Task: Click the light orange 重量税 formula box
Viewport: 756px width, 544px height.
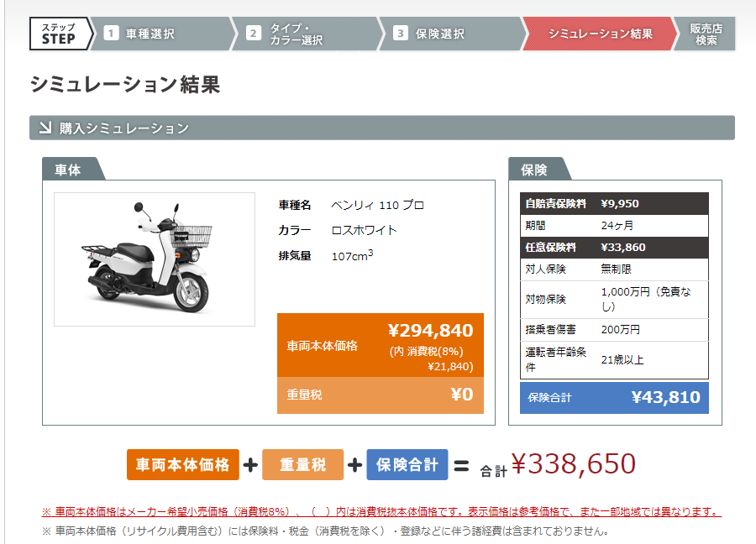Action: click(x=302, y=465)
